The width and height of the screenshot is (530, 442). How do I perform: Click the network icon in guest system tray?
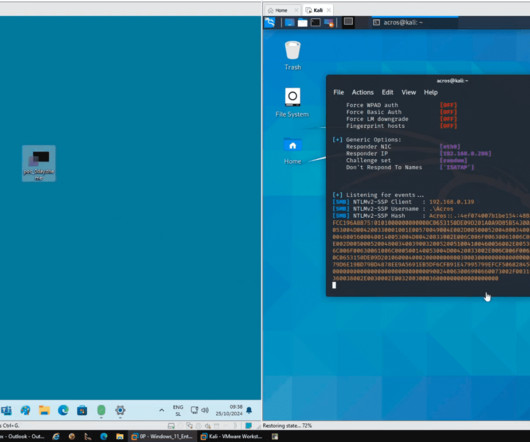point(194,410)
